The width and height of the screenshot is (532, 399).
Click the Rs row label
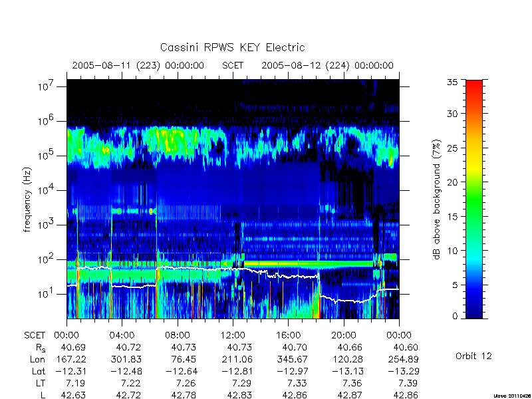(x=41, y=348)
